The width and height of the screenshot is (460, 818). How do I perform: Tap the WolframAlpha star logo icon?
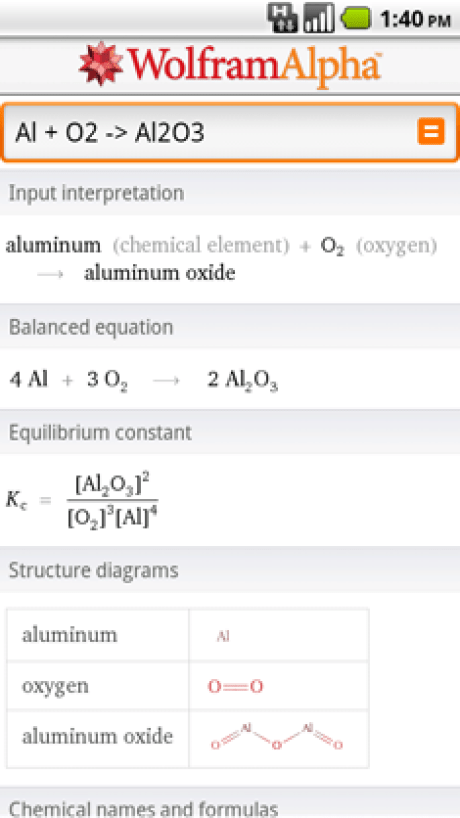(x=101, y=64)
